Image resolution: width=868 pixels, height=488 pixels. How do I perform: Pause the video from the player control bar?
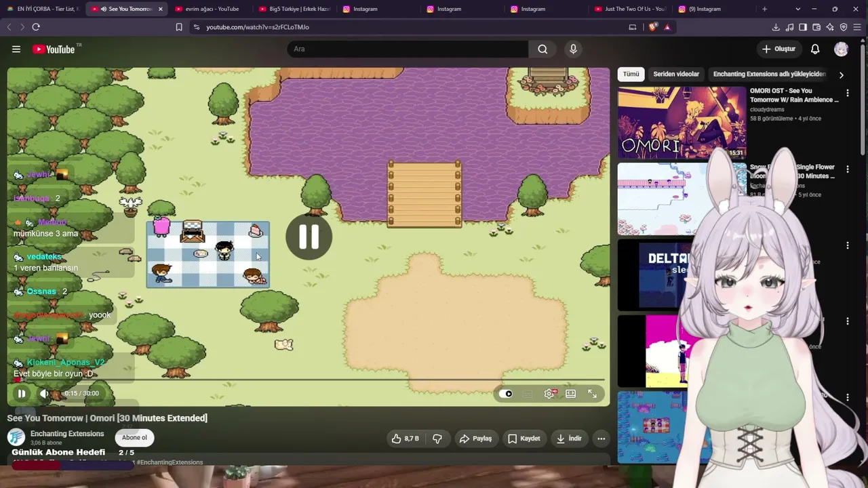pos(22,393)
